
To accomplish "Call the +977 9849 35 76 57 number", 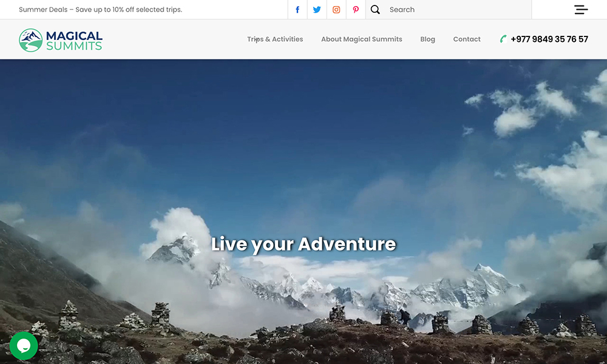I will point(549,39).
